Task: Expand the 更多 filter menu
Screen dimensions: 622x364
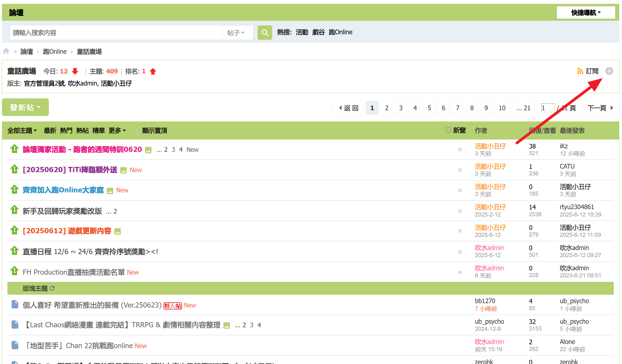Action: pos(117,130)
